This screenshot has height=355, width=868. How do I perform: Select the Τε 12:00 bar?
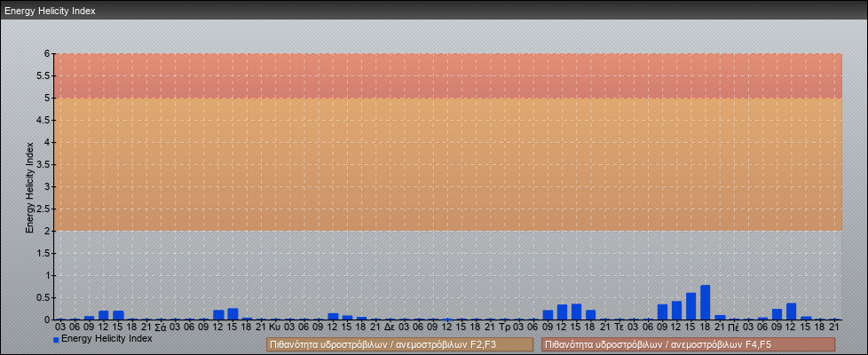click(676, 310)
